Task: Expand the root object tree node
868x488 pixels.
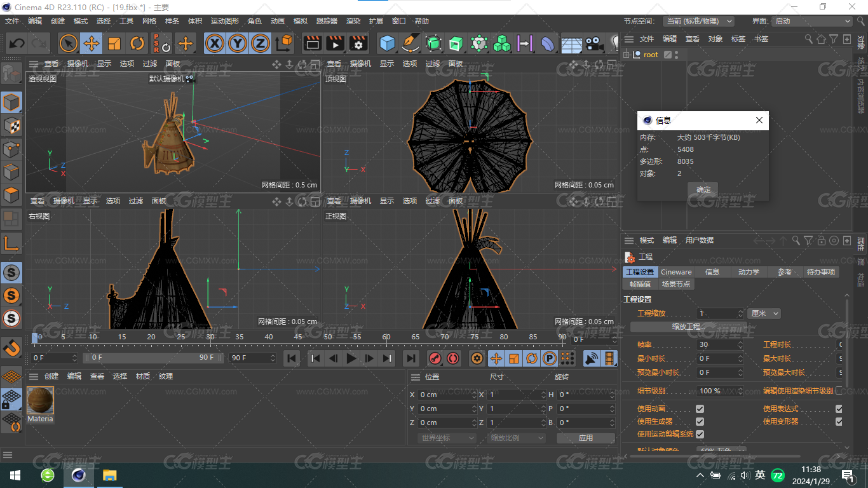Action: [627, 55]
